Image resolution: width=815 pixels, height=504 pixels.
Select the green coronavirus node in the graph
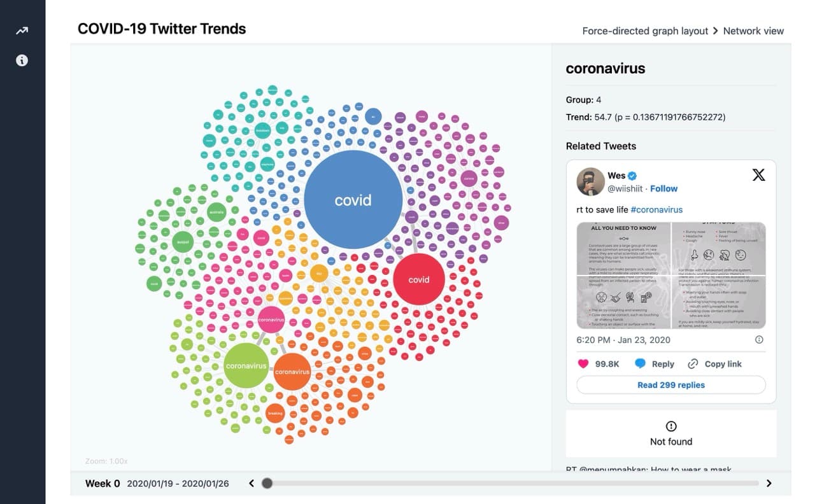pos(246,366)
